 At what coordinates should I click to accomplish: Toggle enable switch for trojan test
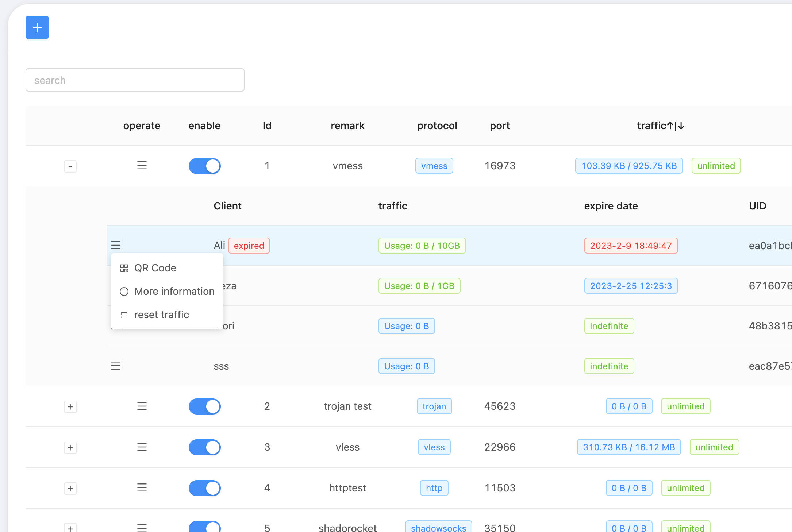204,406
